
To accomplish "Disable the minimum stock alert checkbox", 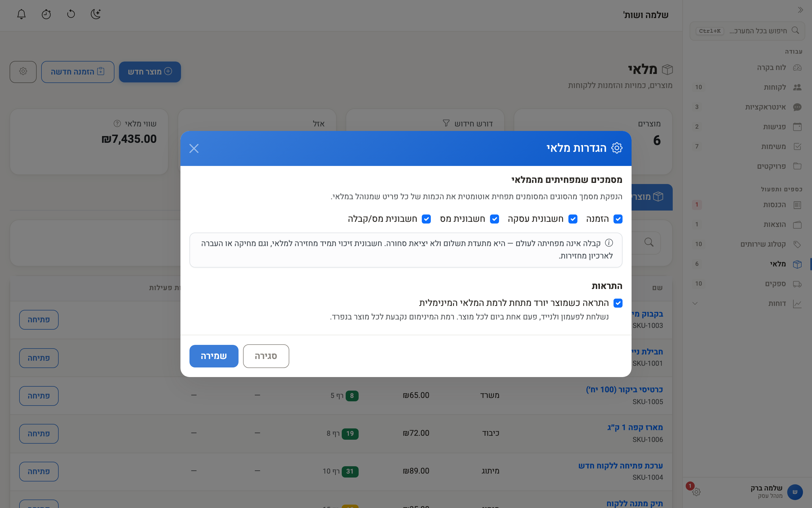I will click(618, 303).
